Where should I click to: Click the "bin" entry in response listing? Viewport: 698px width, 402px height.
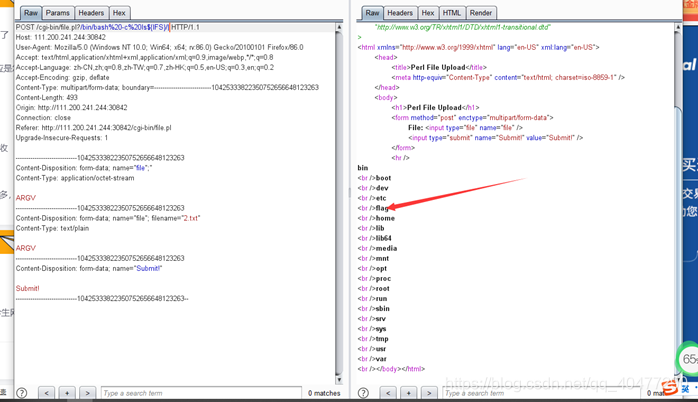pyautogui.click(x=363, y=168)
